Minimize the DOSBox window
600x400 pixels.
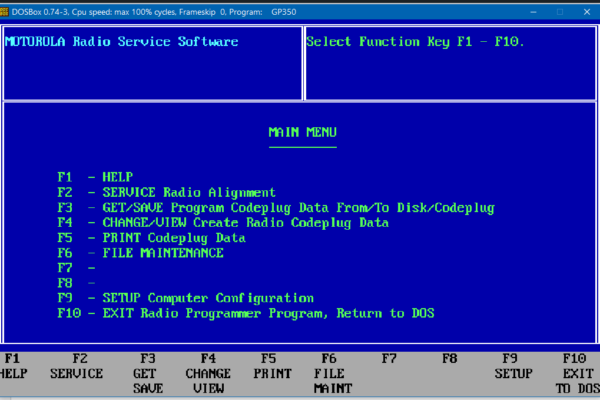(533, 12)
